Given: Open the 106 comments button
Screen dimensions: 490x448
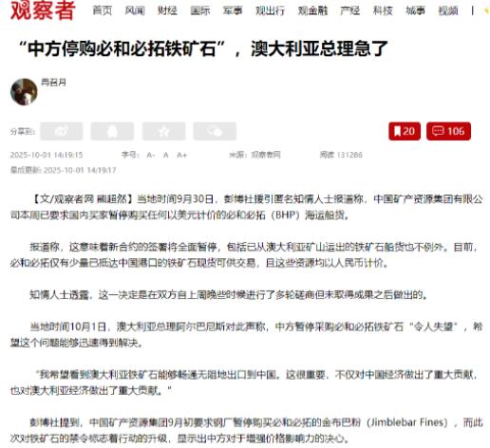Looking at the screenshot, I should pos(448,131).
